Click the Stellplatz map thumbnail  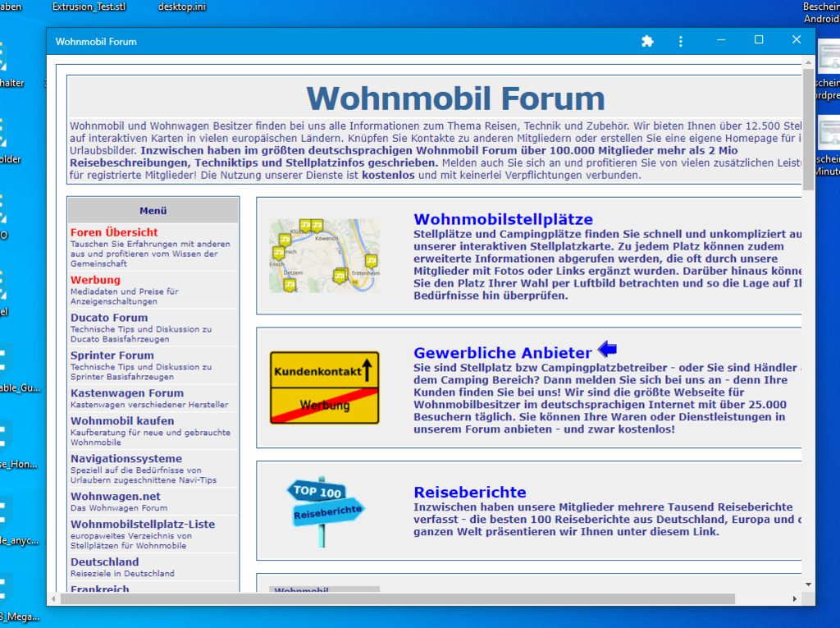click(324, 255)
